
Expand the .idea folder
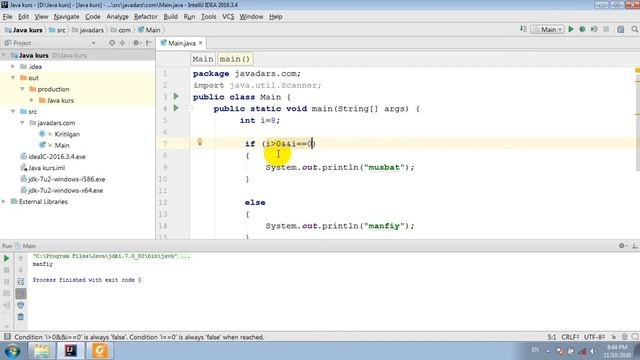coord(13,66)
